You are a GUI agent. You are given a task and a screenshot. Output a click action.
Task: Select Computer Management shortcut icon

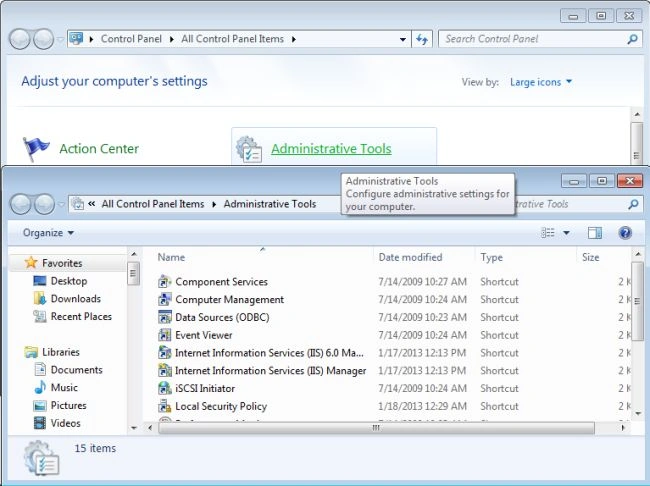[165, 299]
